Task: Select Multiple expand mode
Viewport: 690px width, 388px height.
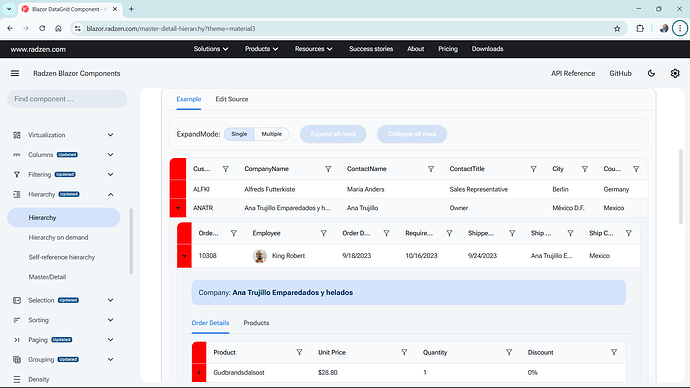Action: click(x=272, y=134)
